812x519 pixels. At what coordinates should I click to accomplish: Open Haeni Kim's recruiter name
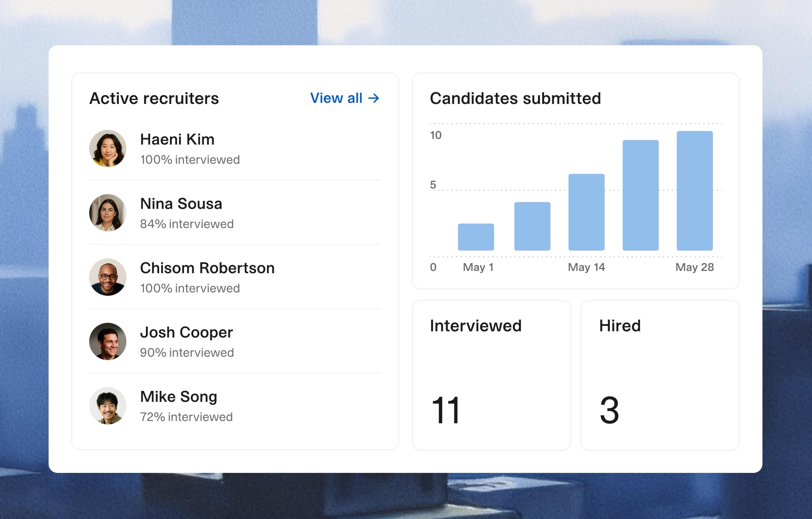pos(177,139)
